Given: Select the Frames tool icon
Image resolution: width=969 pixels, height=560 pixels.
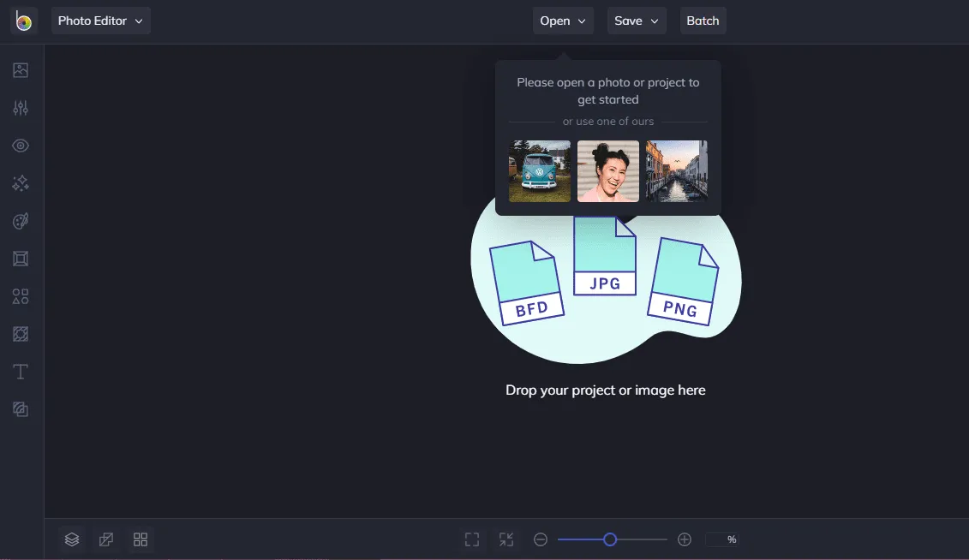Looking at the screenshot, I should 21,259.
